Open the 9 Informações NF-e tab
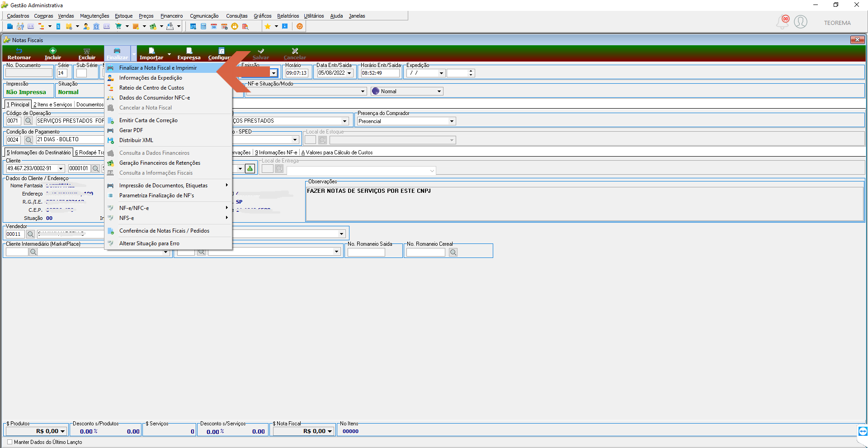Viewport: 868px width, 448px height. 276,153
